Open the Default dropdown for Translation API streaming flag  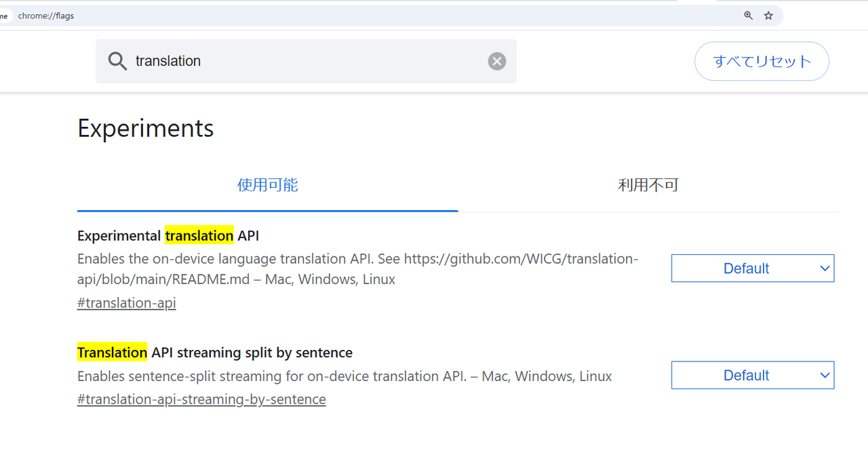click(x=753, y=375)
